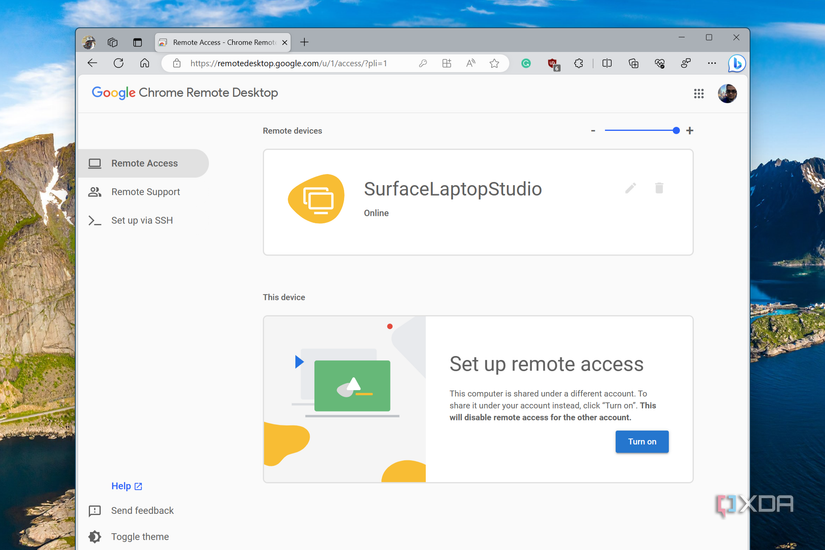Open the password key icon in address bar
This screenshot has height=550, width=825.
tap(422, 63)
